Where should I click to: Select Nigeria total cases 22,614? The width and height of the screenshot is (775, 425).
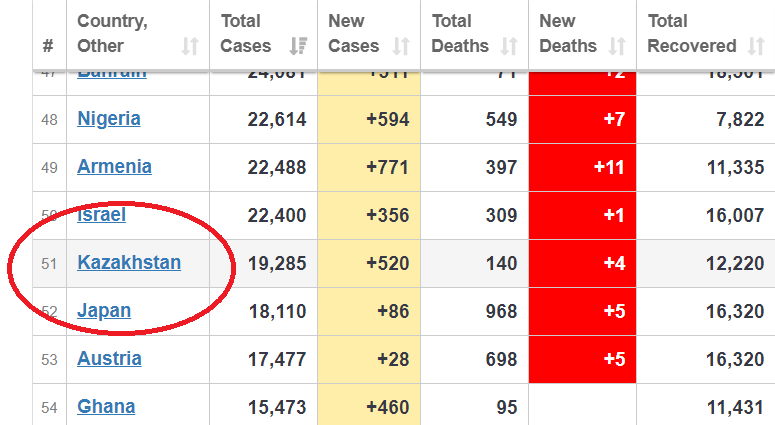[x=277, y=120]
